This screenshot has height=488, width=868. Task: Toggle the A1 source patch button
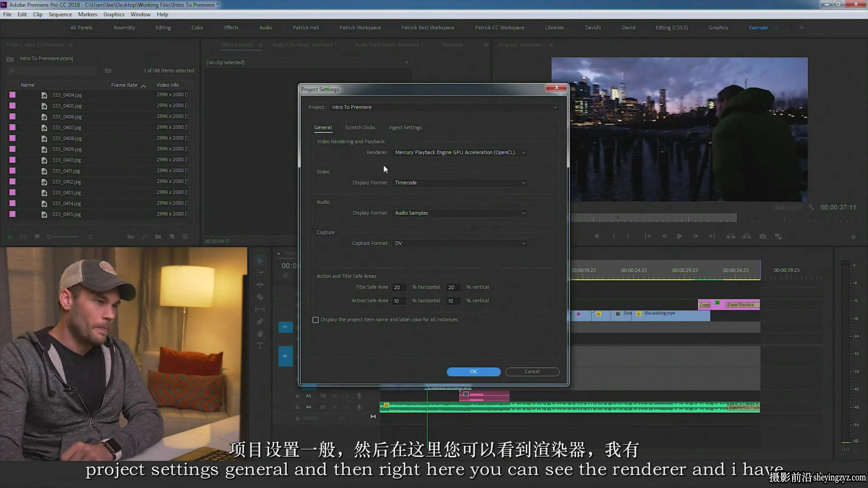click(285, 356)
